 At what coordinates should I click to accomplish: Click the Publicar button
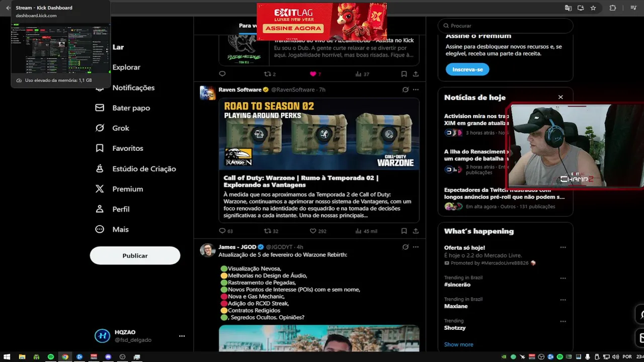coord(135,255)
